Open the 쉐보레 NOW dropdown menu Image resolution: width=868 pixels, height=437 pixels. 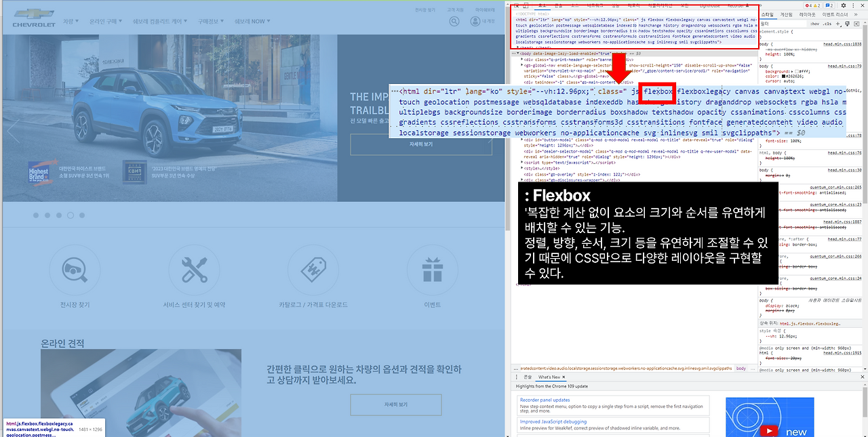point(253,21)
